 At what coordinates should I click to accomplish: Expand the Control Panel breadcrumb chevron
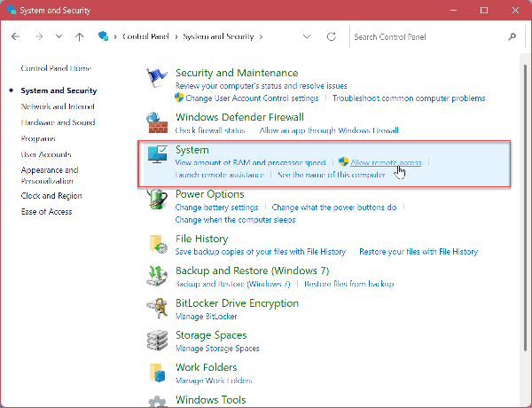tap(176, 37)
